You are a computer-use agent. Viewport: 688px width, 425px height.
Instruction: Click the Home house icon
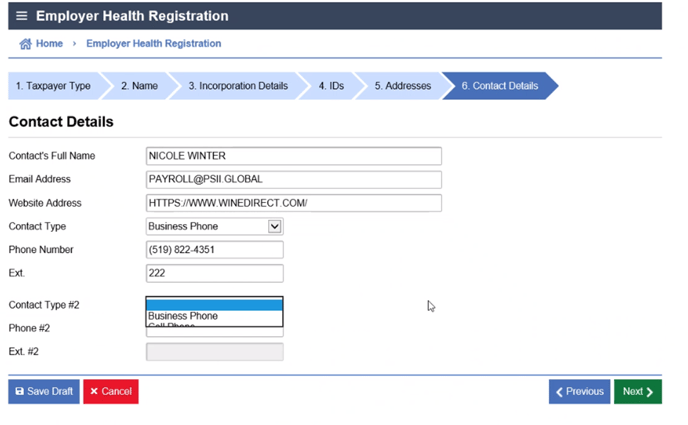click(25, 44)
